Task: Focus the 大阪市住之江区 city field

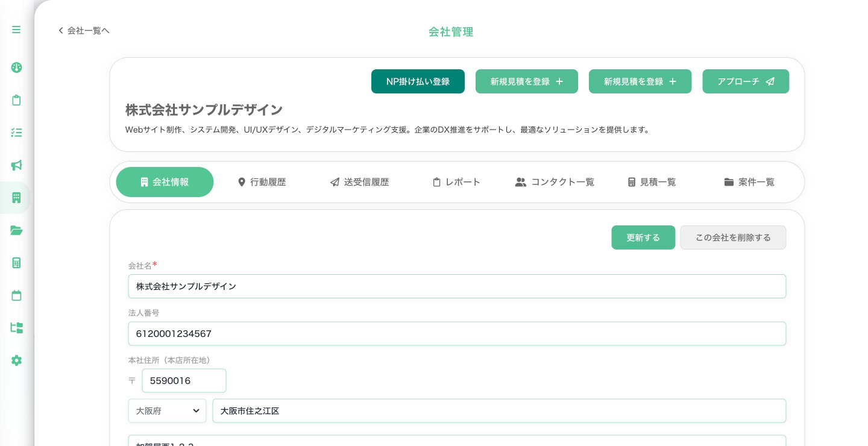Action: point(499,411)
